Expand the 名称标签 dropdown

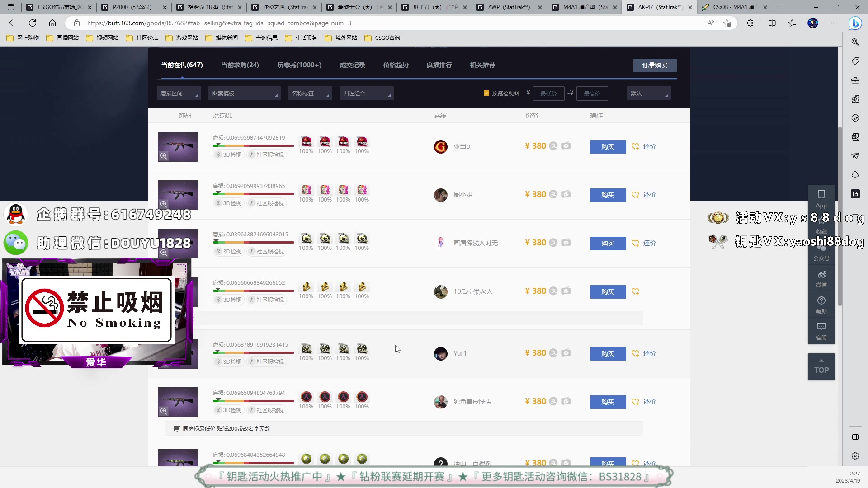(x=310, y=93)
